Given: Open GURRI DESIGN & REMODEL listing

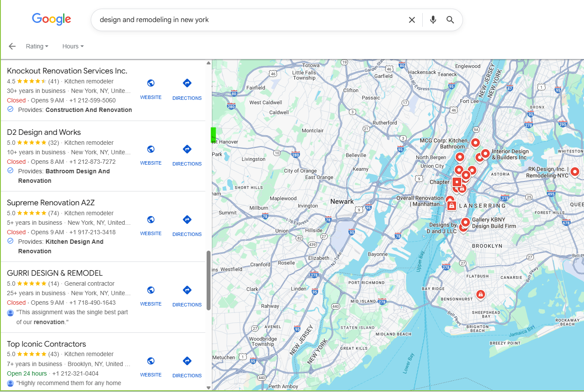Looking at the screenshot, I should [55, 273].
